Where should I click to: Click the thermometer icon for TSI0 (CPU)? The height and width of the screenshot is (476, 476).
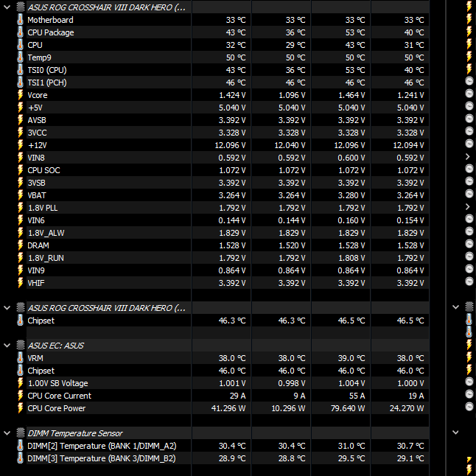coord(20,70)
